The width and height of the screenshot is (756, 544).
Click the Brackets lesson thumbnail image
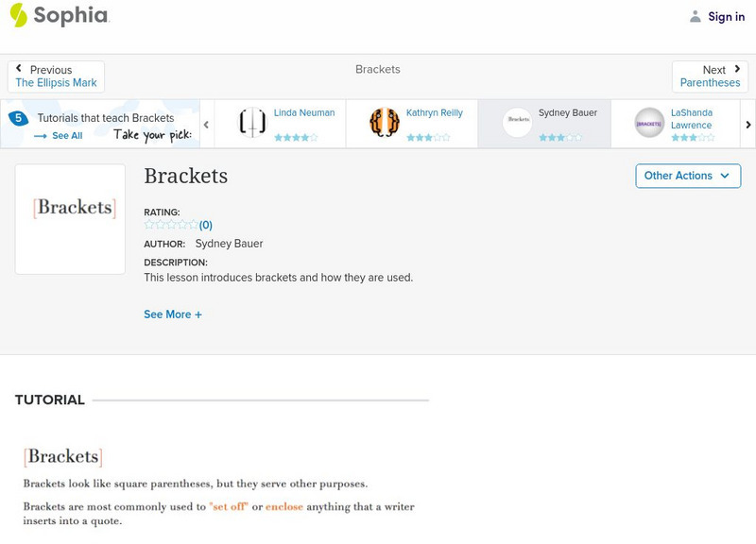70,219
